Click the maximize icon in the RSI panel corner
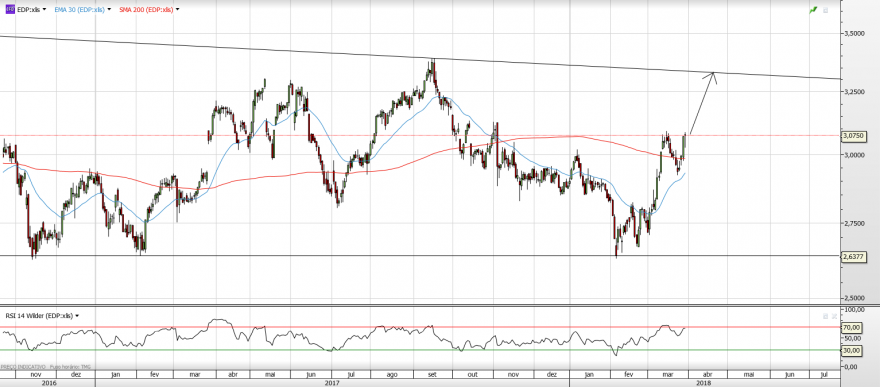880x387 pixels. pos(826,316)
